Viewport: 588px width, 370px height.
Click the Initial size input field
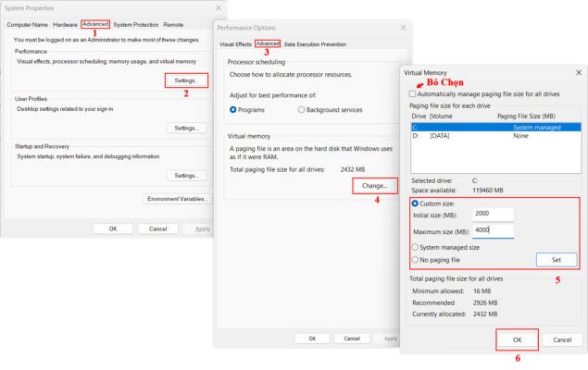493,214
